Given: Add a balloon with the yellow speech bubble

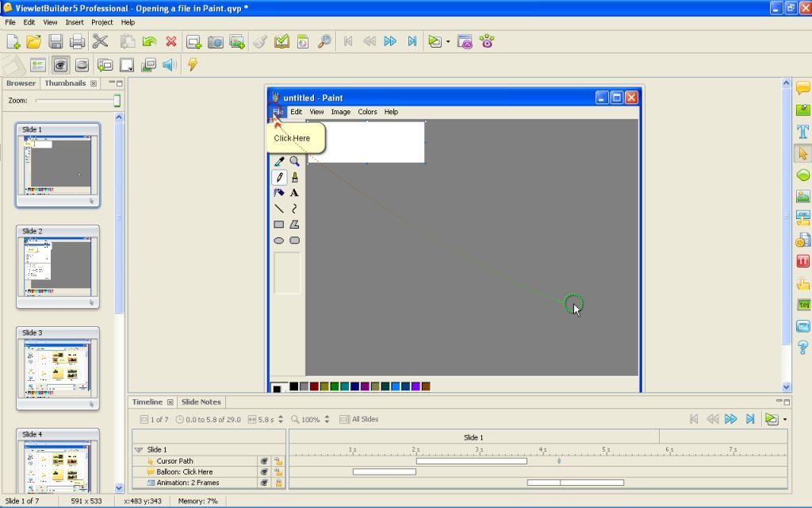Looking at the screenshot, I should pos(803,87).
